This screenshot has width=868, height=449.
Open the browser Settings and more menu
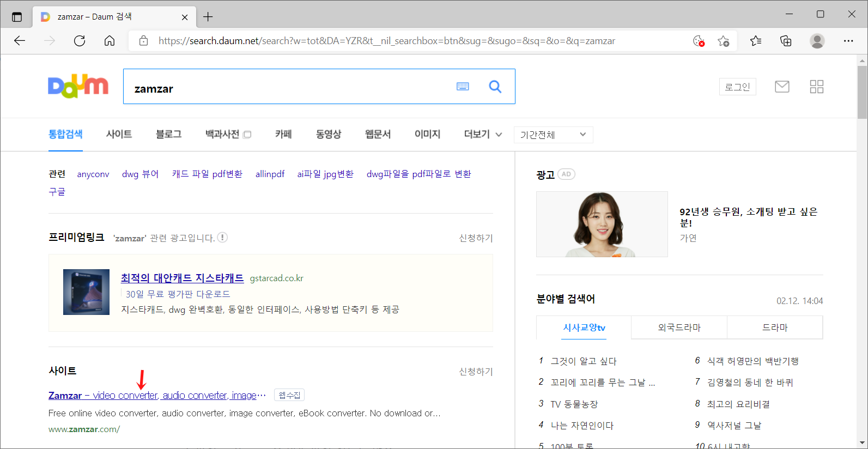point(848,41)
